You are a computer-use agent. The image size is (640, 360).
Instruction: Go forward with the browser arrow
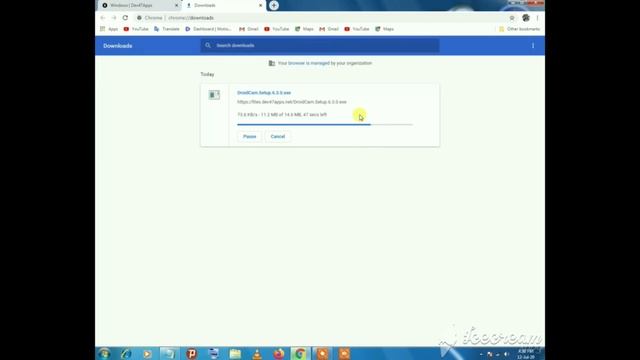pyautogui.click(x=114, y=18)
